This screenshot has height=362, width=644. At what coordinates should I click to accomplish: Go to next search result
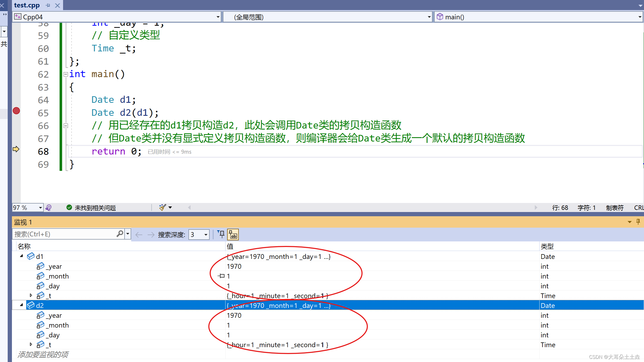151,235
